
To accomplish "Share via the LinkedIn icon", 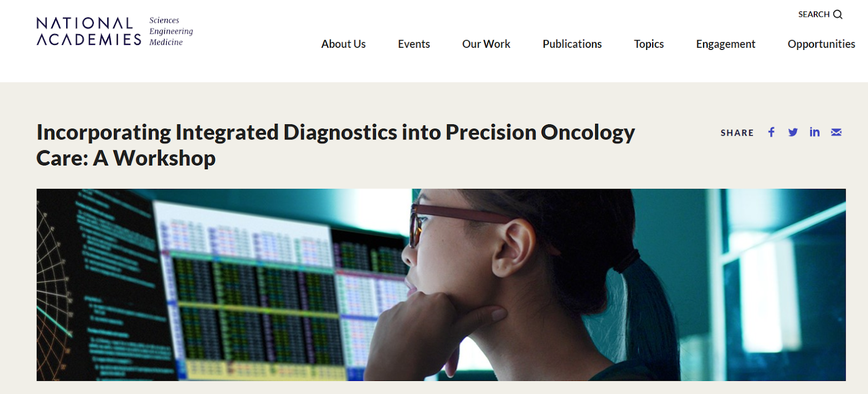I will coord(814,132).
